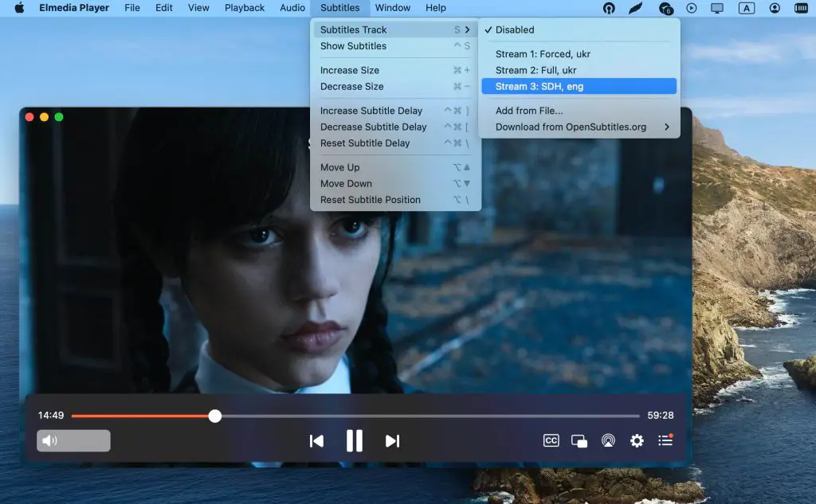Pause the video playback
This screenshot has width=816, height=504.
[x=355, y=441]
